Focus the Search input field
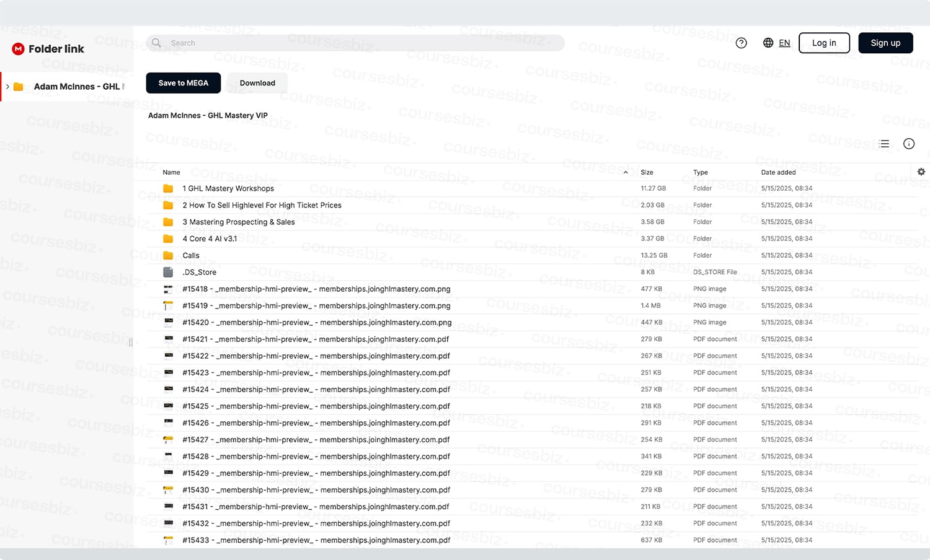 click(x=355, y=43)
